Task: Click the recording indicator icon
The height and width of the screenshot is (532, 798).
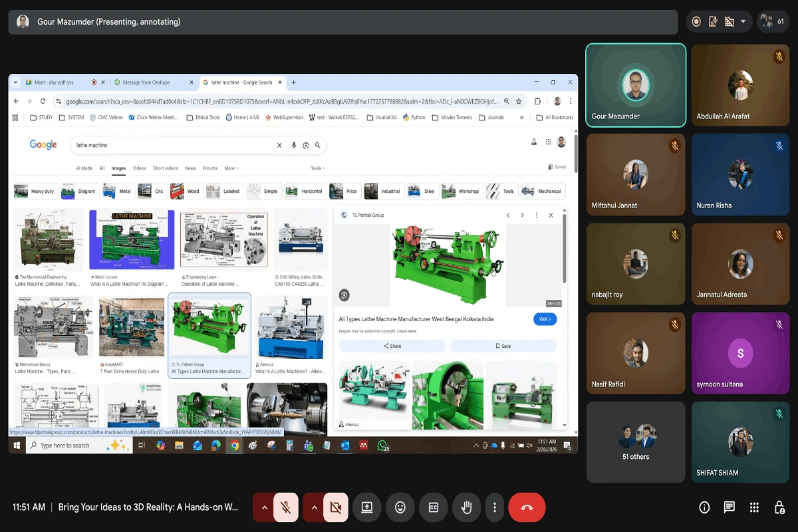Action: [x=696, y=21]
